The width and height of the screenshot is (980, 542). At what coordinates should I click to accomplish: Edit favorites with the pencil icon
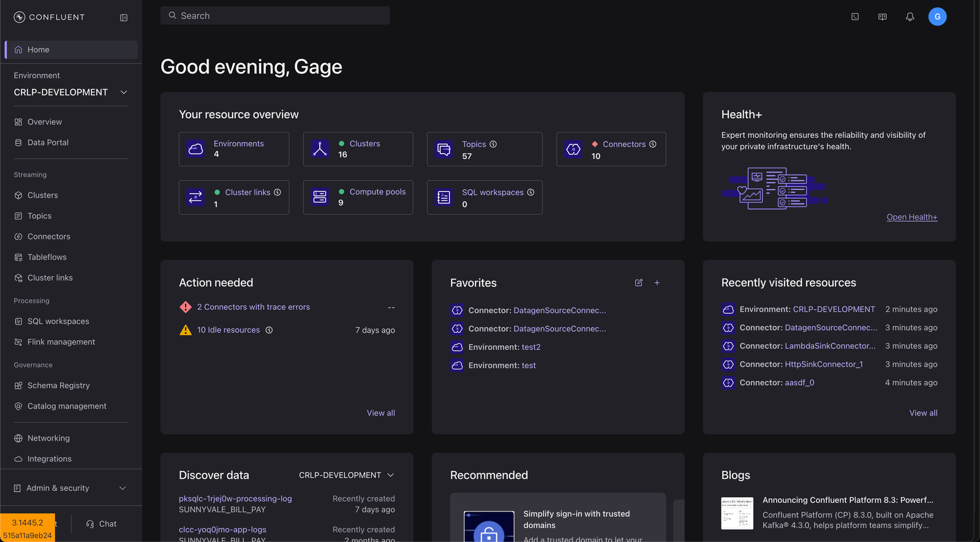point(639,283)
